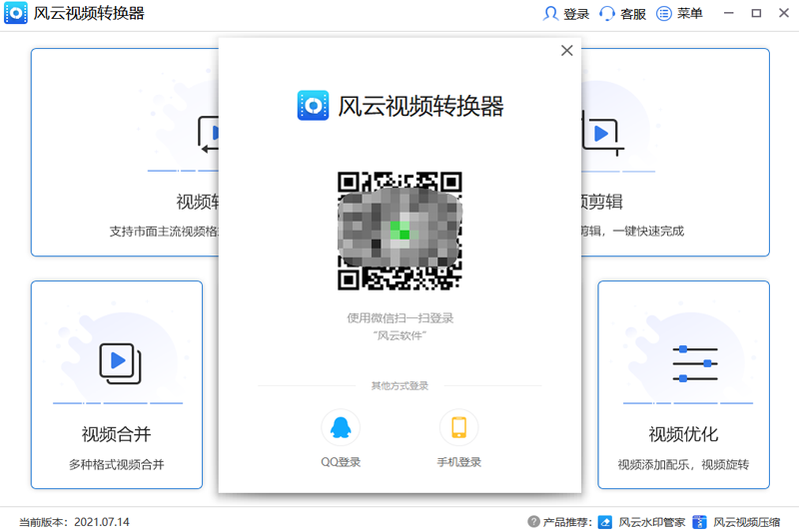Click the WeChat login QR code
The height and width of the screenshot is (532, 799).
[399, 231]
